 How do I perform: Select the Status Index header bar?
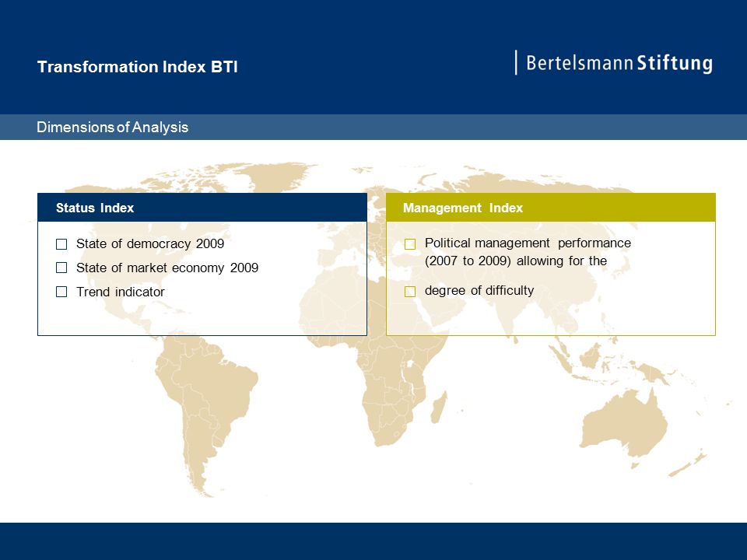pyautogui.click(x=202, y=208)
